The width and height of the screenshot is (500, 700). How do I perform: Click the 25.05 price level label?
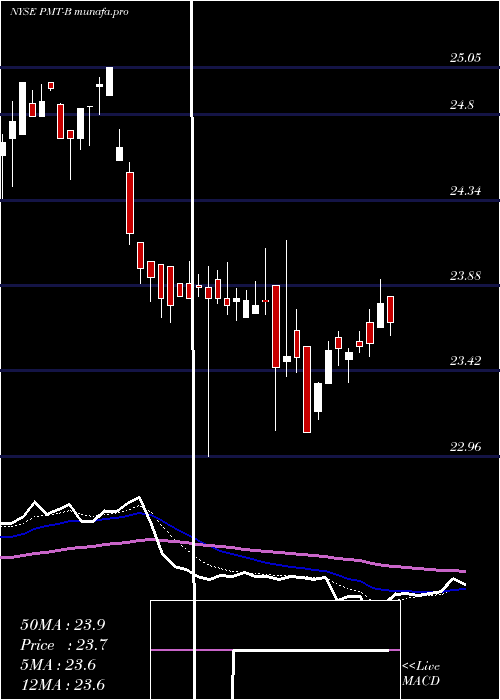coord(465,58)
